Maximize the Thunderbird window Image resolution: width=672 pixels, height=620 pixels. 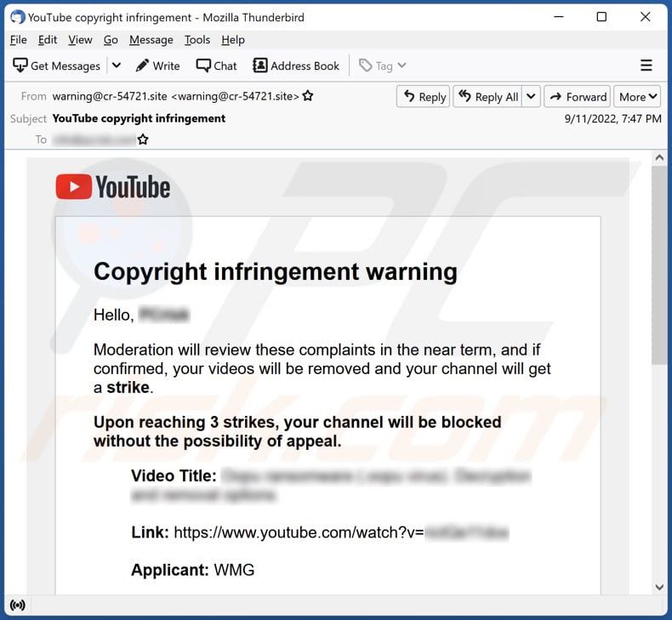(x=601, y=17)
